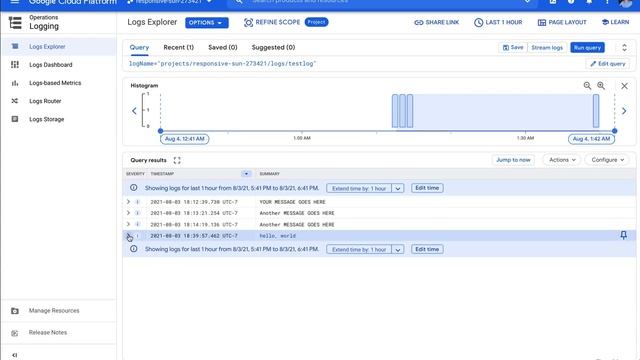The width and height of the screenshot is (640, 360).
Task: Click Stream logs button
Action: tap(547, 47)
